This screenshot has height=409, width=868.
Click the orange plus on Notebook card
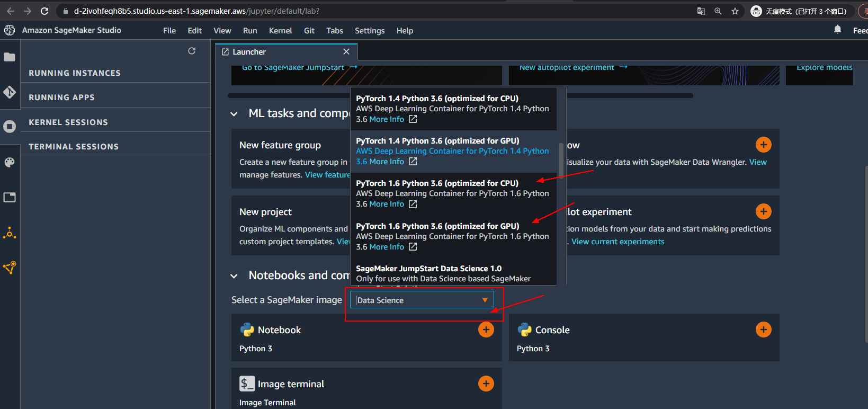point(486,330)
